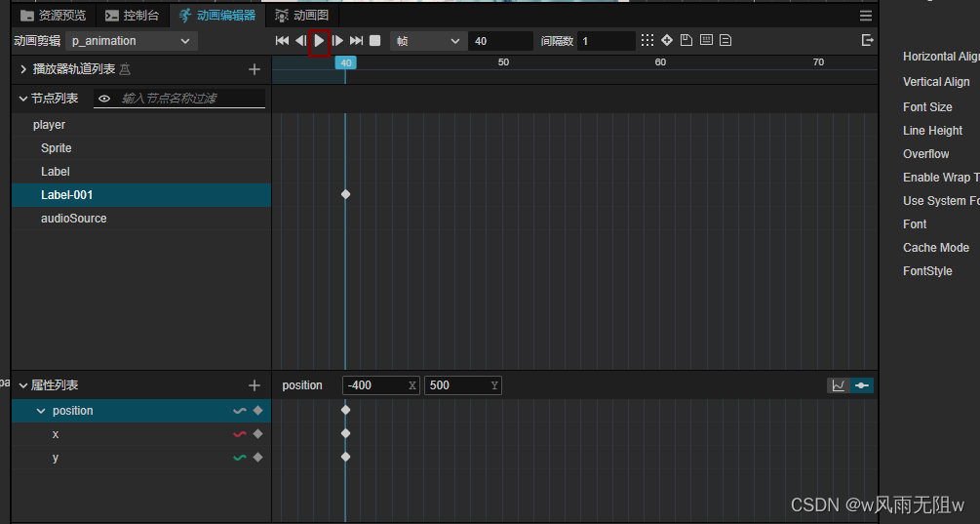Click the 间隔数 input field

coord(605,41)
